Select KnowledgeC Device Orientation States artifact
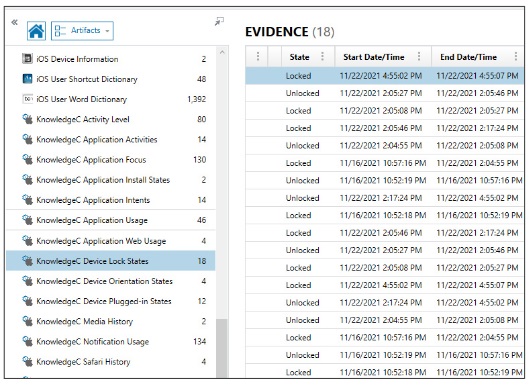This screenshot has height=387, width=531. [x=111, y=281]
